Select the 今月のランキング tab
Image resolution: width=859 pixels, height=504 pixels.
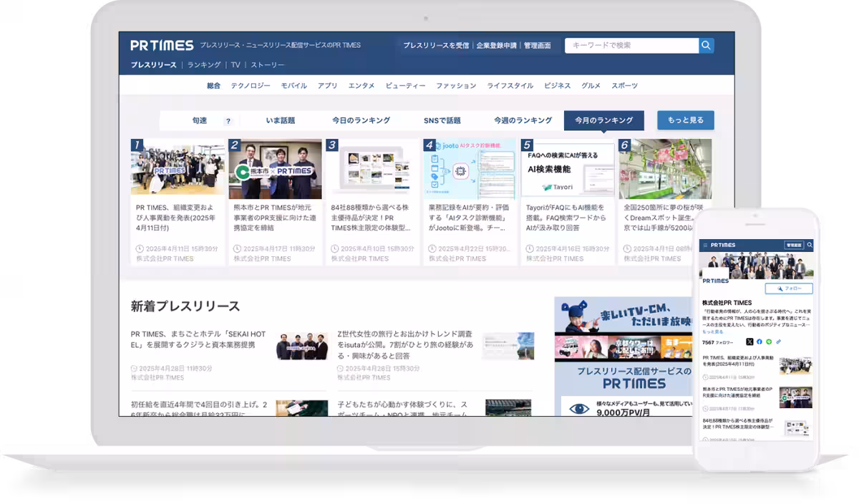coord(603,120)
